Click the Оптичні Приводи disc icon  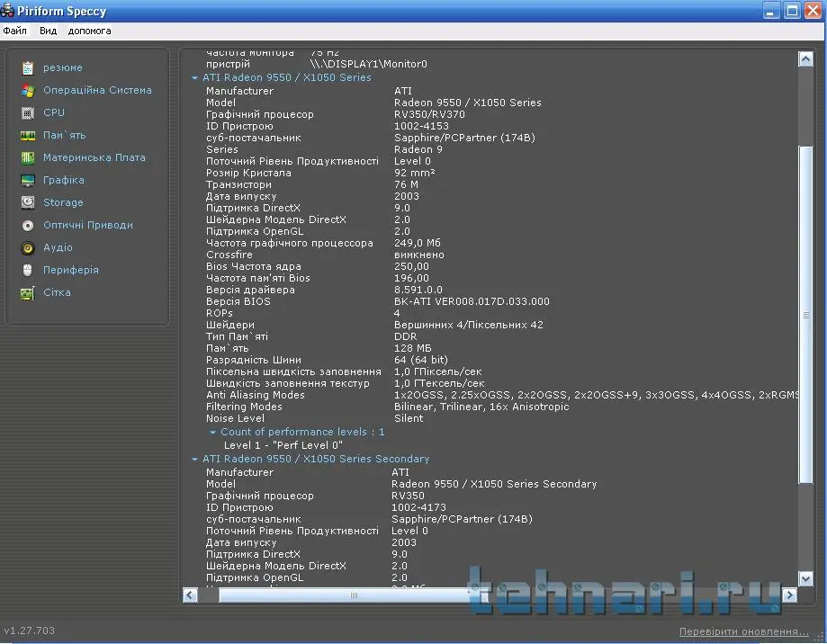28,226
